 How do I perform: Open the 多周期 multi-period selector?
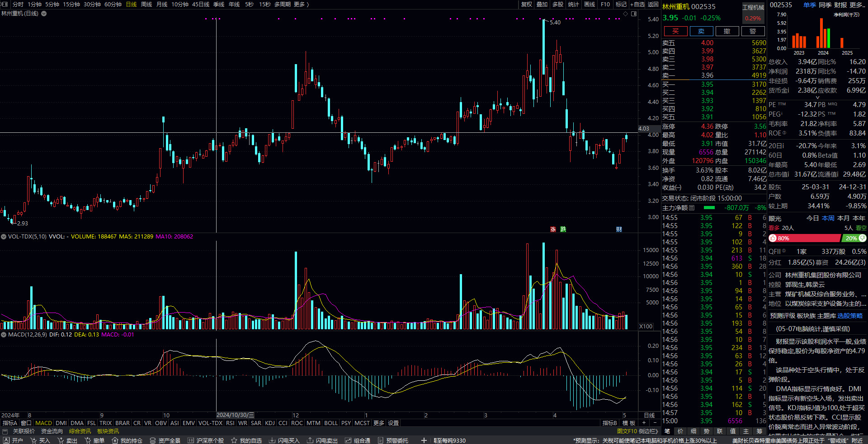pyautogui.click(x=282, y=4)
